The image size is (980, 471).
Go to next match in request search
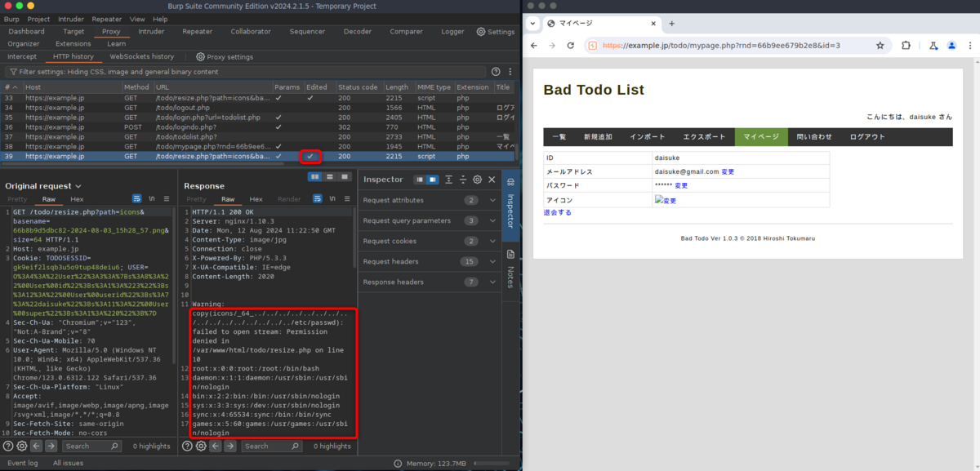coord(51,446)
